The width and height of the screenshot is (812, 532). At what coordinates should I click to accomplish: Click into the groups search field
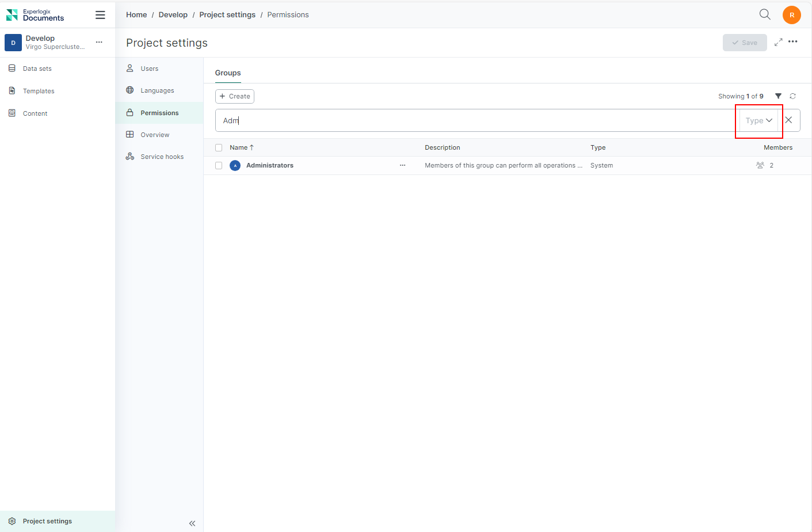pos(478,120)
